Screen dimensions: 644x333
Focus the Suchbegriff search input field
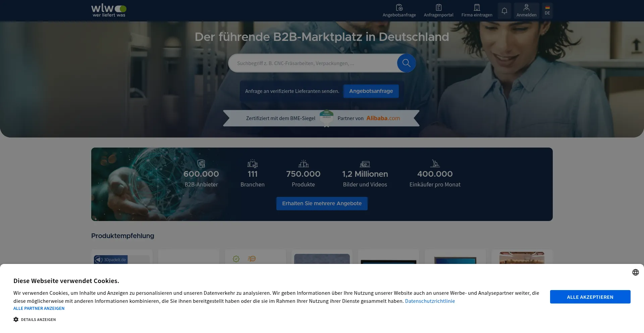pyautogui.click(x=312, y=63)
